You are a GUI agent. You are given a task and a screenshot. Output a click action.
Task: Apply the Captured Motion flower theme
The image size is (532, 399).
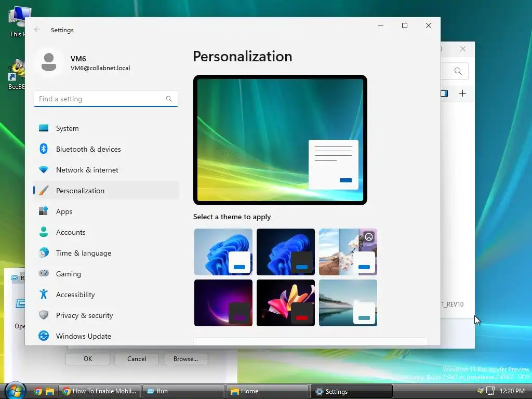coord(286,303)
